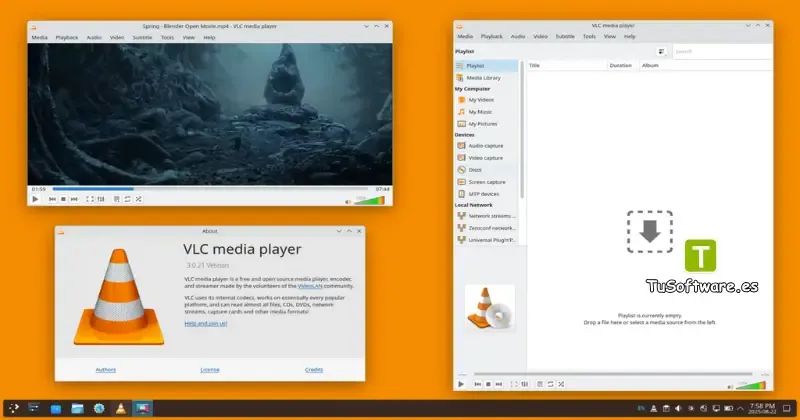The image size is (800, 420).
Task: Open Audio menu in Spring video window
Action: (94, 37)
